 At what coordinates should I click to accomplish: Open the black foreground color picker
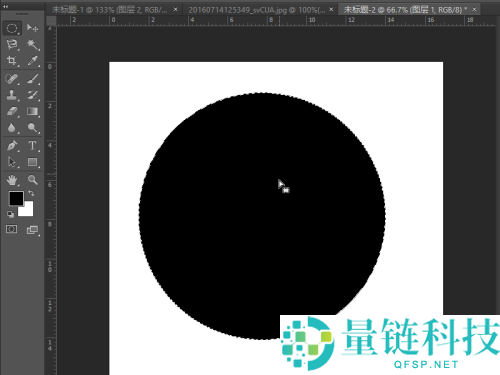(15, 198)
